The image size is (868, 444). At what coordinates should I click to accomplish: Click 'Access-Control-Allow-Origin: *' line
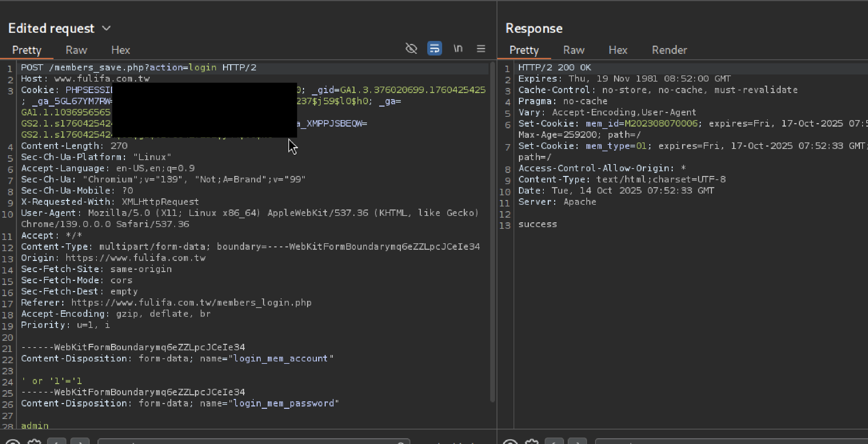(x=602, y=168)
